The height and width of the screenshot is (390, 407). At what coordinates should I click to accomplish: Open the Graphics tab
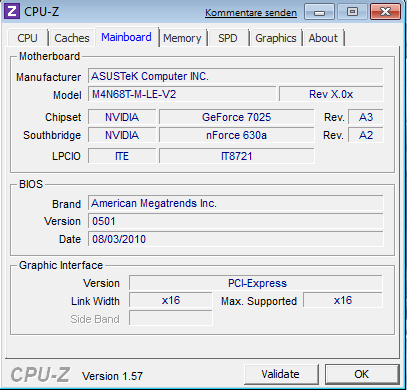[276, 38]
